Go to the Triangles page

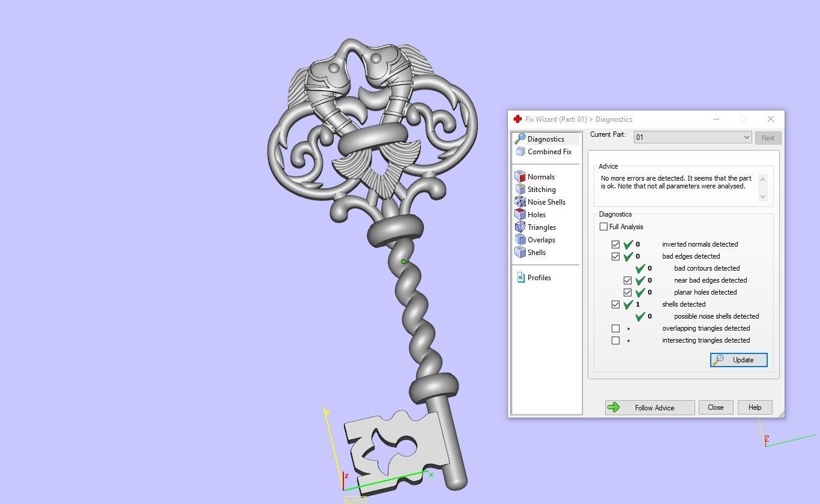pyautogui.click(x=541, y=227)
